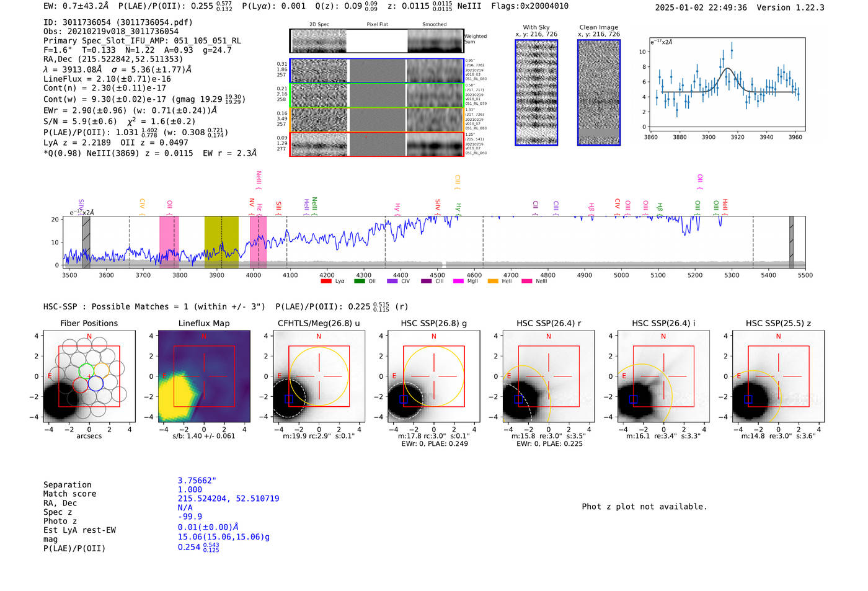Viewport: 868px width, 591px height.
Task: Open the HSC SSP(26.4) i image
Action: (663, 376)
